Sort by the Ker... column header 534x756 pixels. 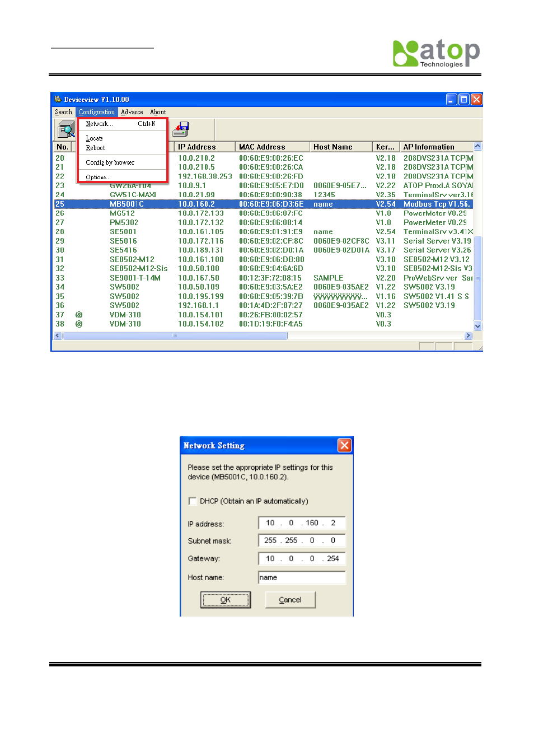386,147
